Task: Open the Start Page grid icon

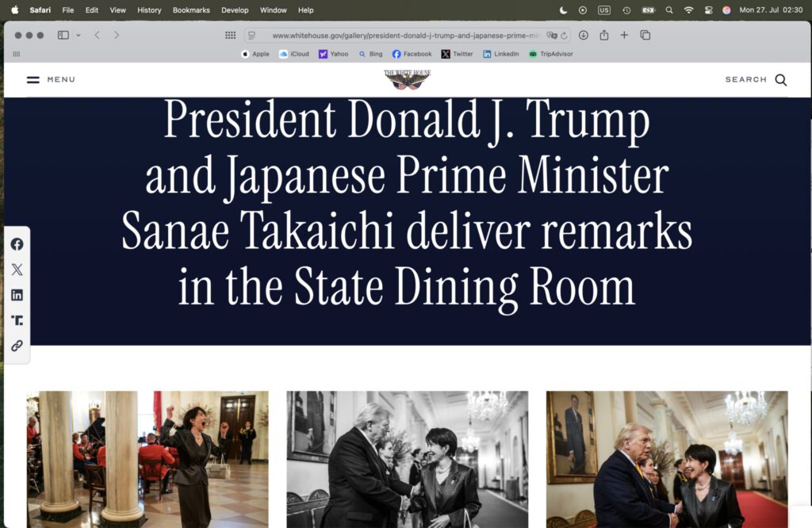Action: (x=231, y=35)
